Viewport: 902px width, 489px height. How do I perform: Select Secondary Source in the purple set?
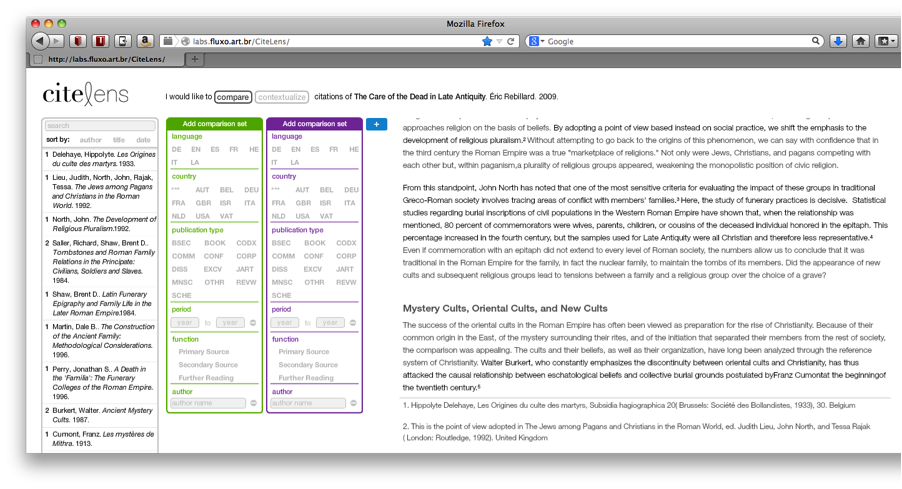pyautogui.click(x=308, y=365)
